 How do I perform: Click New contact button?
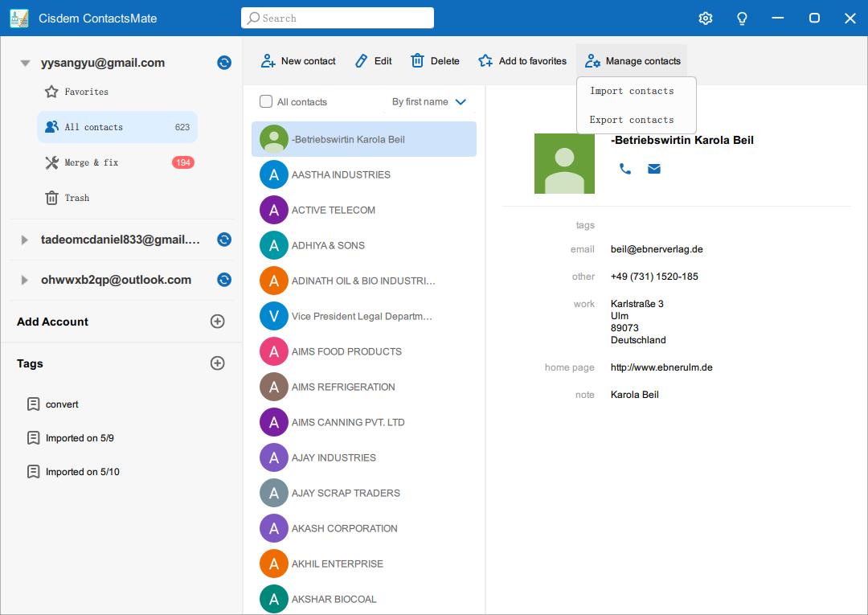(x=298, y=61)
